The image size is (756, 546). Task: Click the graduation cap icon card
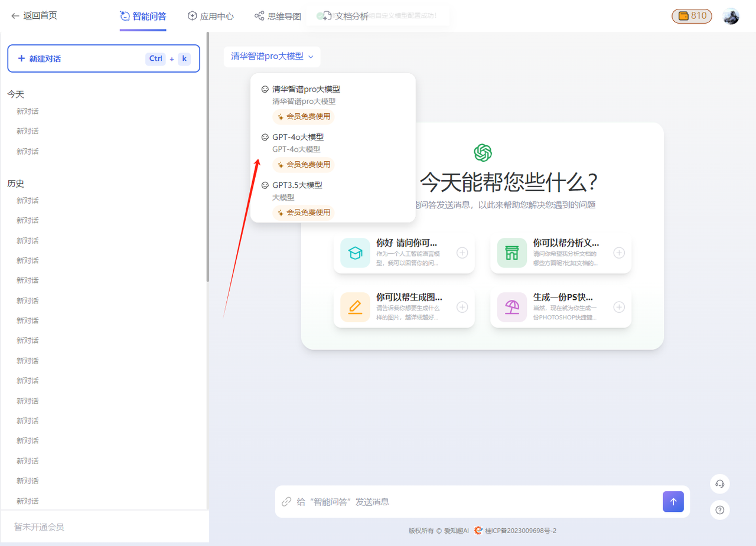(355, 253)
